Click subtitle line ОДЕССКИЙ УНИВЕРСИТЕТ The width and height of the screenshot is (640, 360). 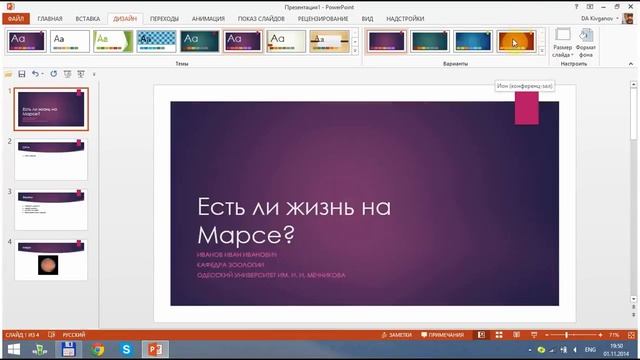click(271, 275)
